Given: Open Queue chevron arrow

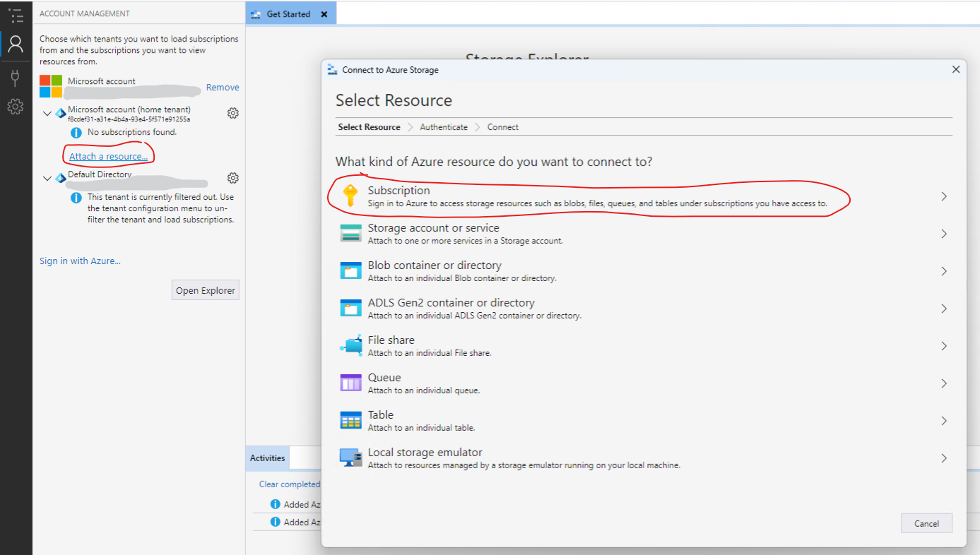Looking at the screenshot, I should (x=944, y=383).
